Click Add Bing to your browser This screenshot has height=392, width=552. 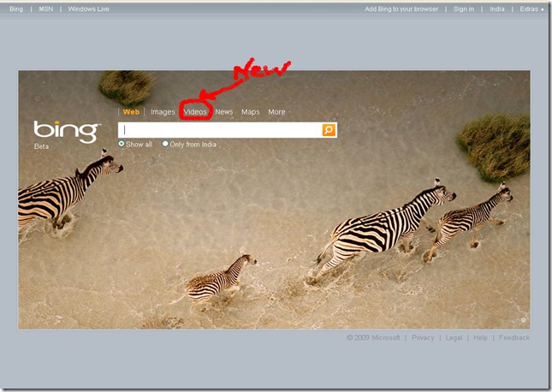click(401, 9)
